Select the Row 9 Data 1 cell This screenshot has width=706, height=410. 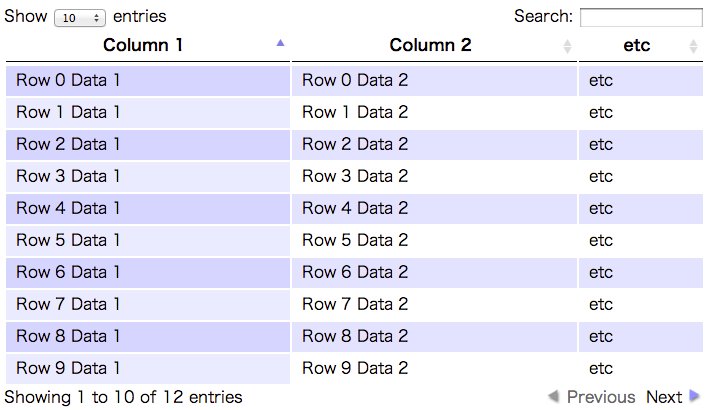pos(68,368)
